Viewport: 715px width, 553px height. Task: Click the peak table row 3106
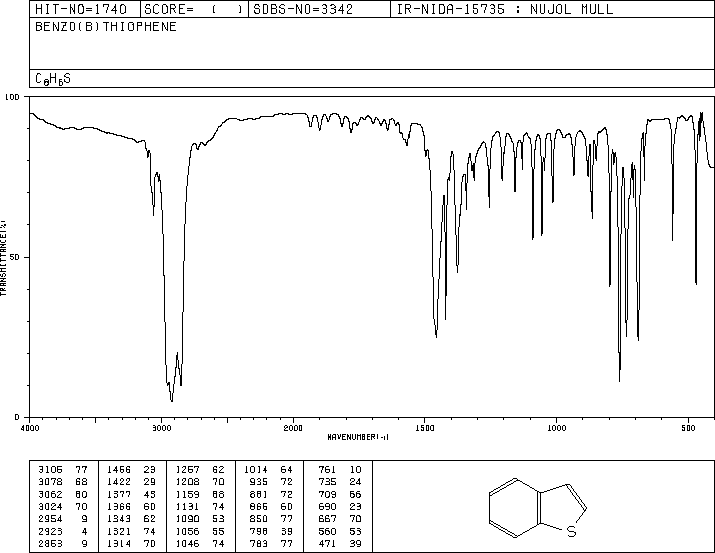coord(63,470)
